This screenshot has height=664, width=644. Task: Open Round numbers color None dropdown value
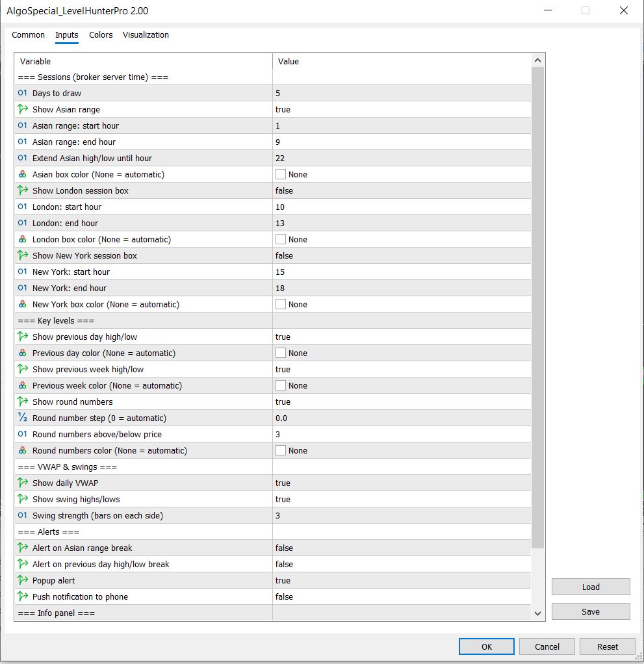click(x=402, y=451)
